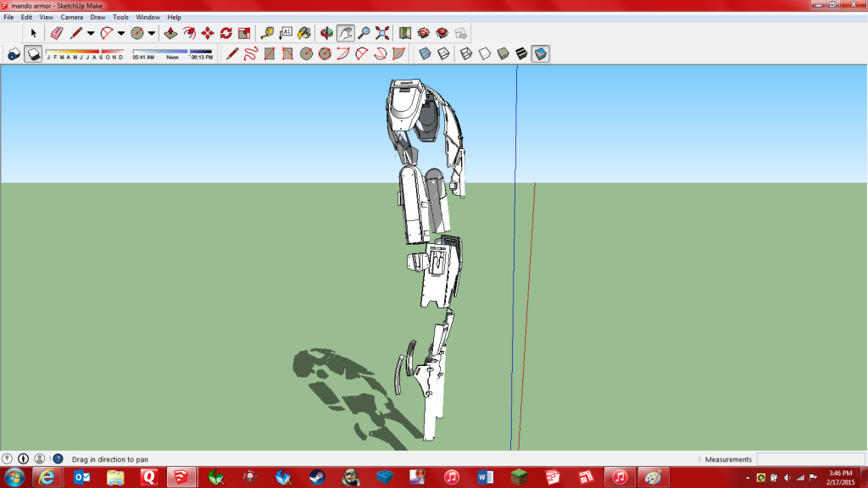Open the Camera menu
The width and height of the screenshot is (868, 488).
(x=71, y=17)
